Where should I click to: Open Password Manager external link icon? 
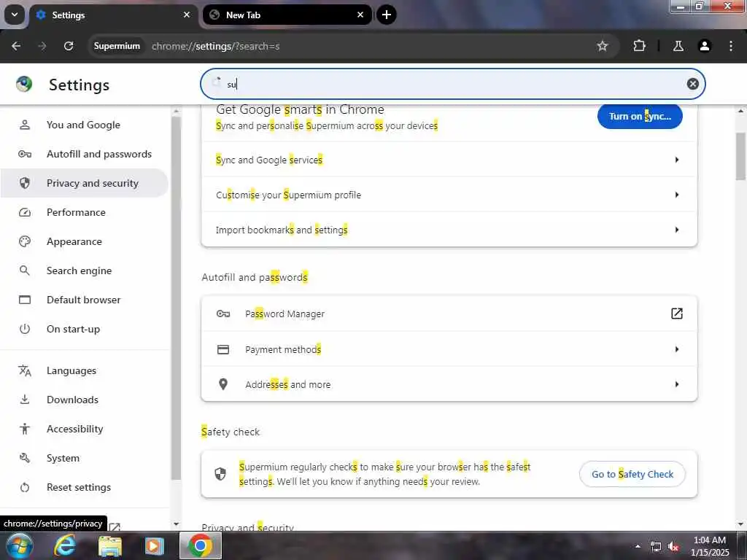[676, 314]
